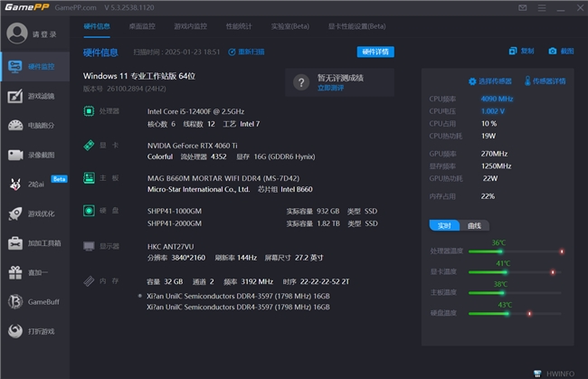588x379 pixels.
Task: Click the user avatar login icon
Action: 17,33
